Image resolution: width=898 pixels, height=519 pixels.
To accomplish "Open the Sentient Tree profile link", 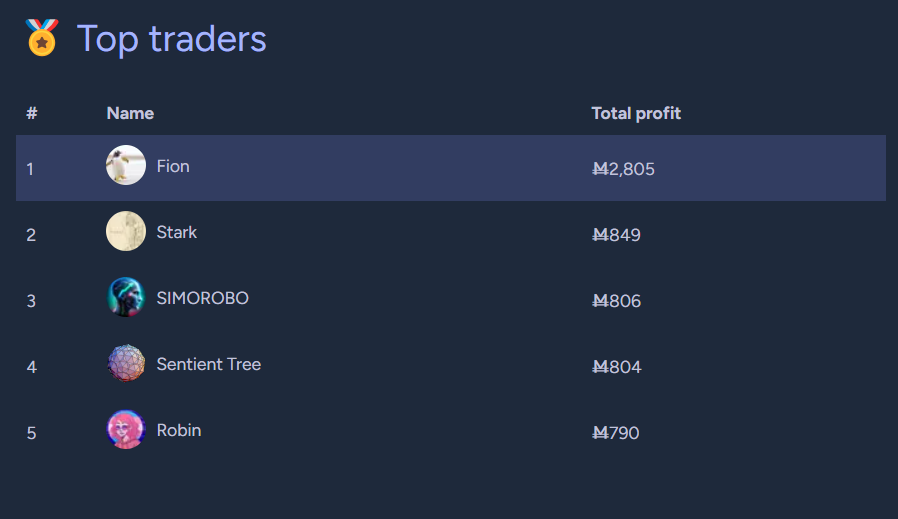I will (x=208, y=364).
